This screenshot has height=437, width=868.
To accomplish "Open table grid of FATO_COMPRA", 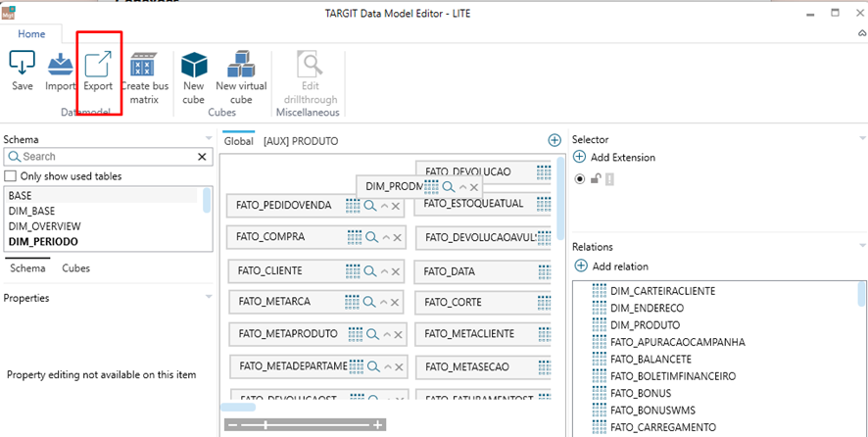I will click(x=355, y=237).
